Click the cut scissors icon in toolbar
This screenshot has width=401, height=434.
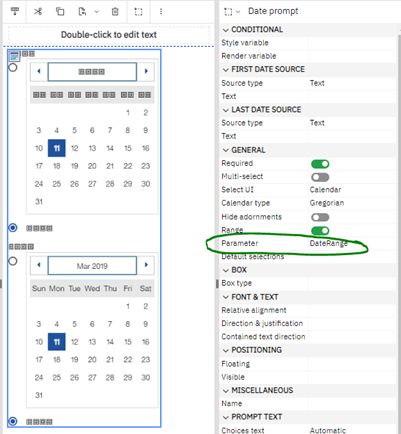pos(38,12)
